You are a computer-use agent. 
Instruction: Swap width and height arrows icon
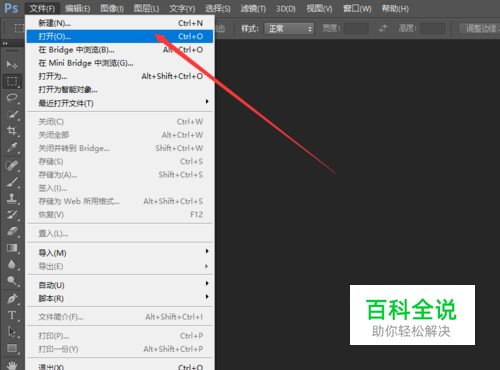coord(383,29)
